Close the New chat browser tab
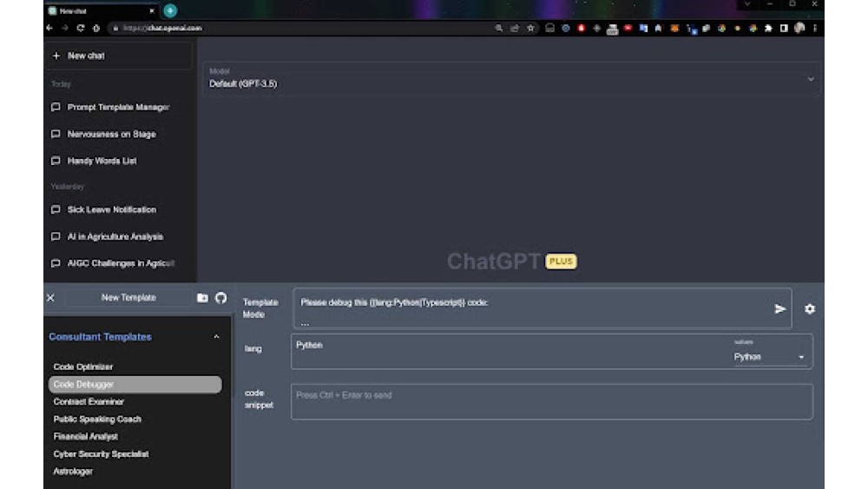This screenshot has width=868, height=489. 152,10
